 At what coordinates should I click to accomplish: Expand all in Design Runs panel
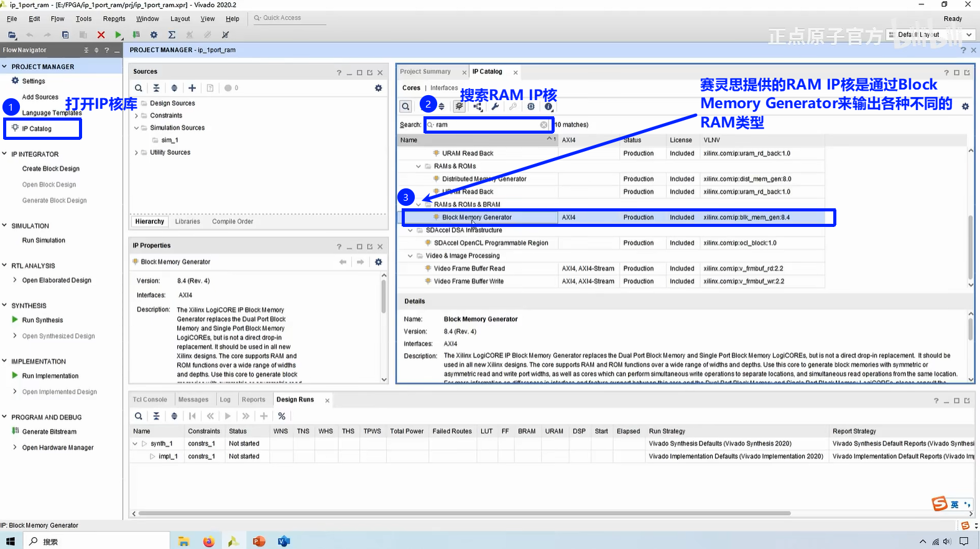pyautogui.click(x=174, y=416)
